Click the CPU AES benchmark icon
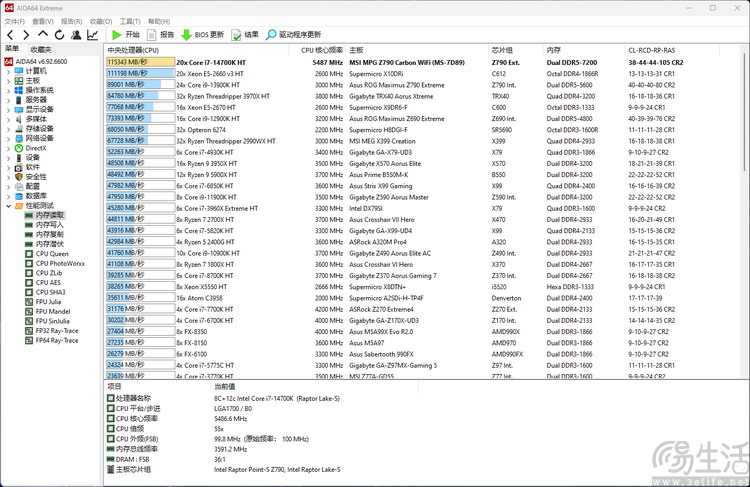This screenshot has height=487, width=750. (29, 283)
